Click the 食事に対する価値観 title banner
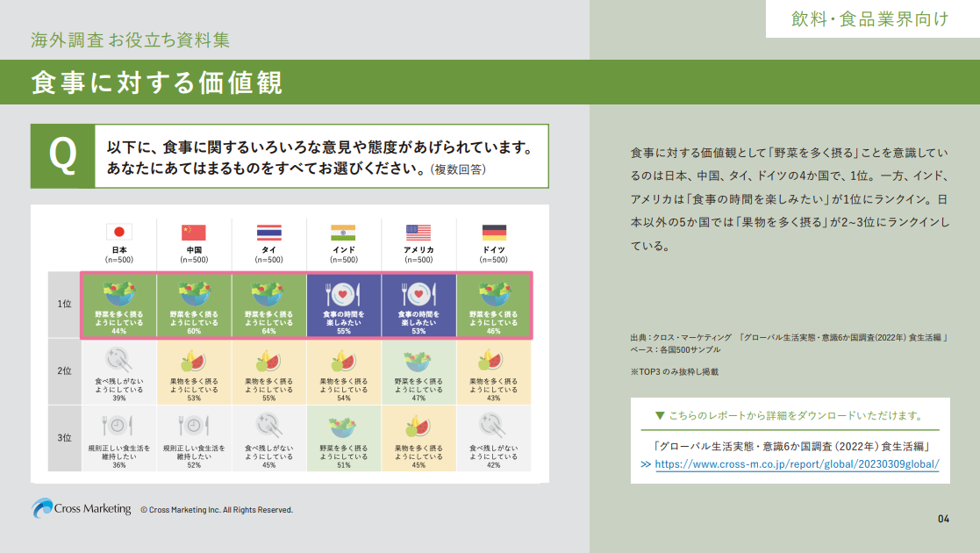The width and height of the screenshot is (980, 553). 158,82
